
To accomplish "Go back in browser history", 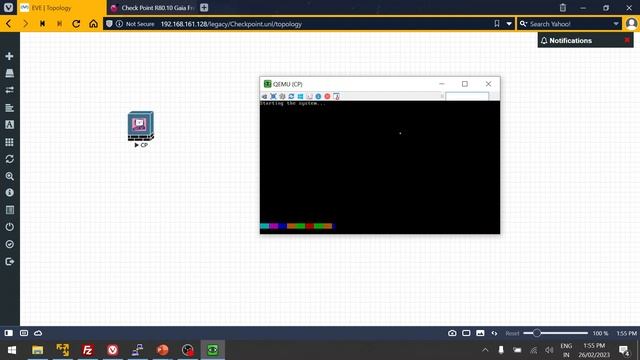I will pyautogui.click(x=9, y=24).
